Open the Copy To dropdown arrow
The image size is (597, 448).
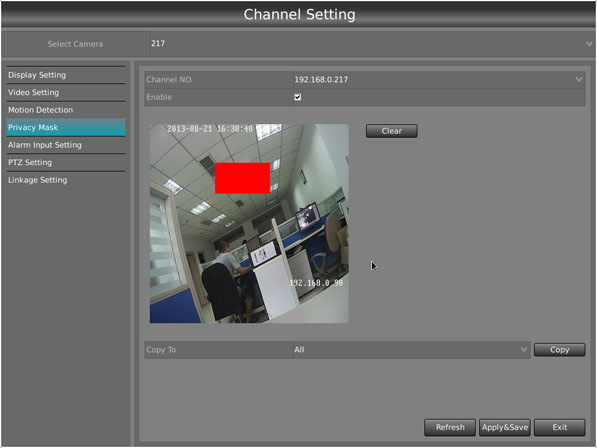tap(524, 349)
